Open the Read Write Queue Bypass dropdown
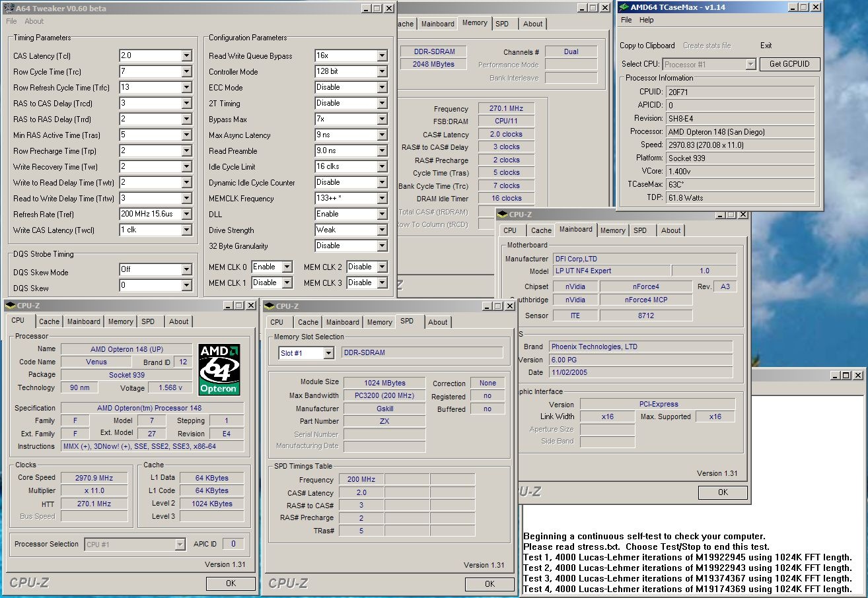Screen dimensions: 868x598 [x=382, y=56]
